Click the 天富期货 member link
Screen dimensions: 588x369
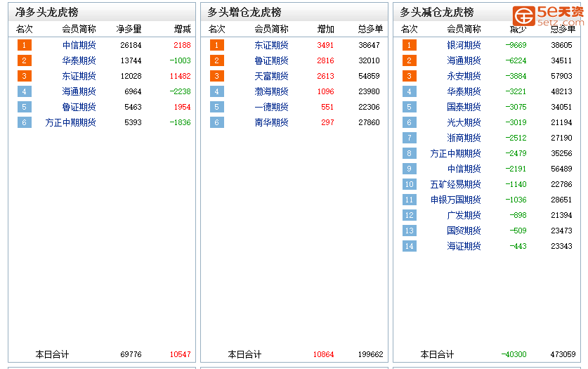pos(271,76)
